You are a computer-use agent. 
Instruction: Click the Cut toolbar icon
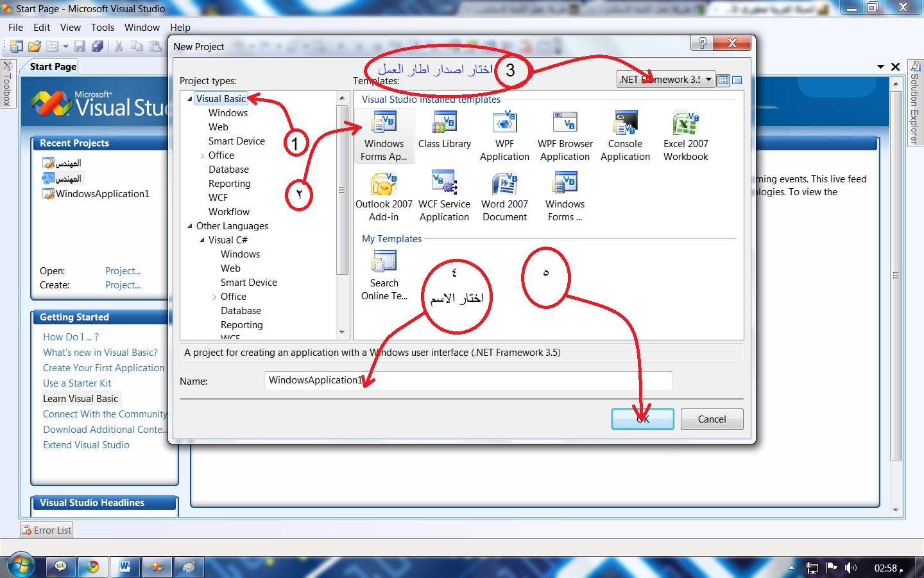pyautogui.click(x=119, y=46)
